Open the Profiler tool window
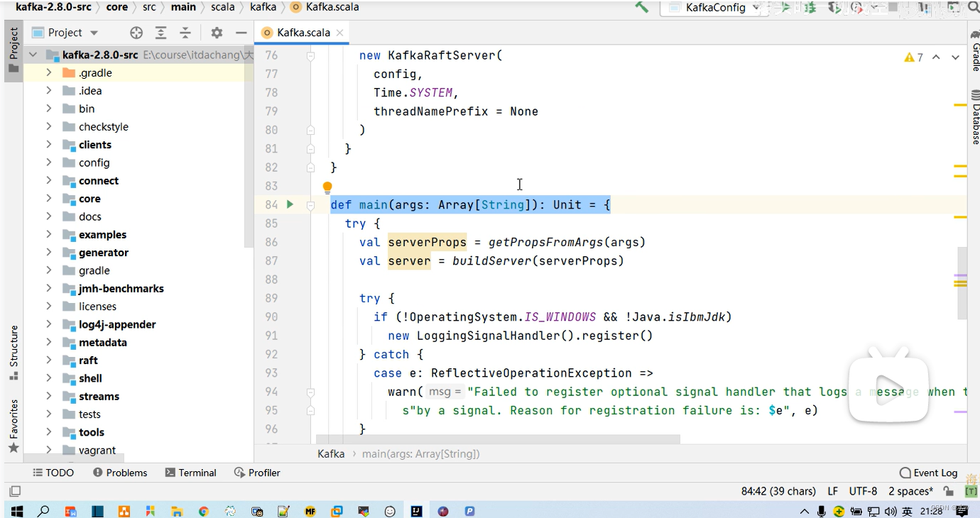The width and height of the screenshot is (980, 518). click(257, 473)
